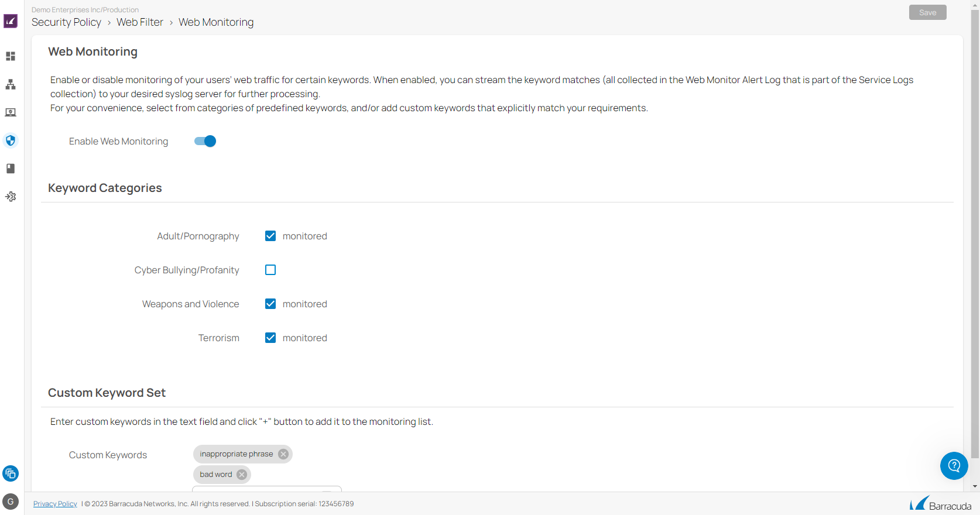
Task: Uncheck the Adult/Pornography monitored checkbox
Action: (x=270, y=236)
